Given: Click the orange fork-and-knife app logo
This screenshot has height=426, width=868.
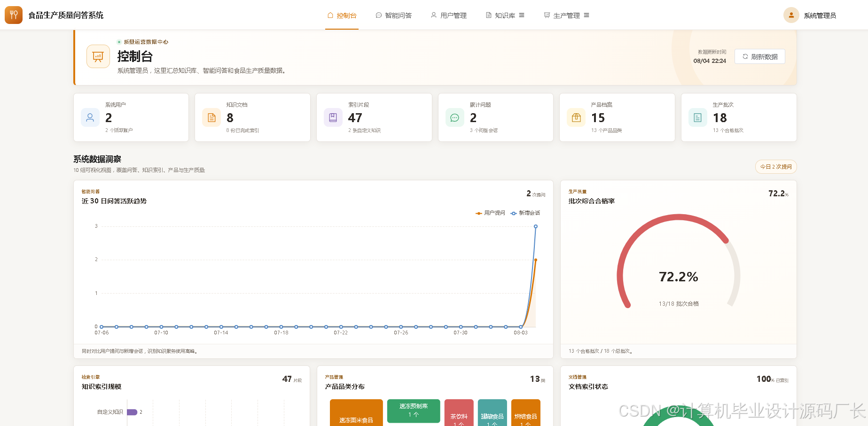Looking at the screenshot, I should pos(14,15).
